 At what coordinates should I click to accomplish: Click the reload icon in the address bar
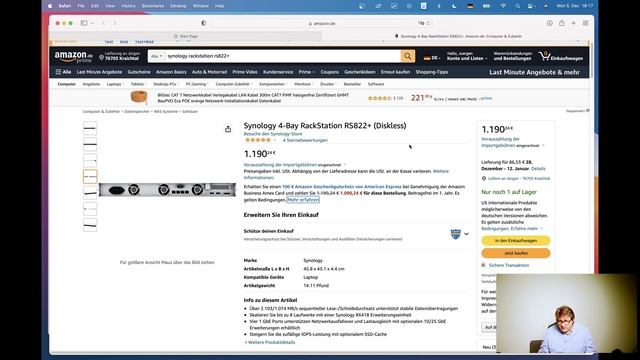[428, 23]
